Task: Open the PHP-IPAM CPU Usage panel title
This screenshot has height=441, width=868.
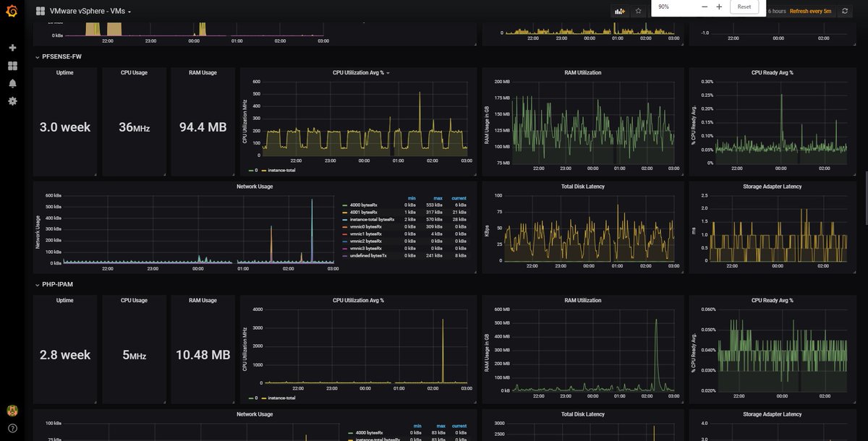Action: click(134, 300)
